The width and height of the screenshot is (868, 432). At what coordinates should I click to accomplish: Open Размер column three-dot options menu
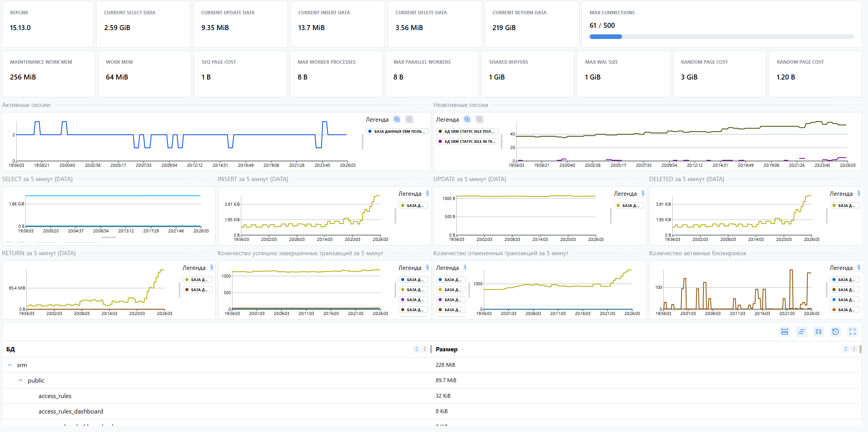coord(854,349)
